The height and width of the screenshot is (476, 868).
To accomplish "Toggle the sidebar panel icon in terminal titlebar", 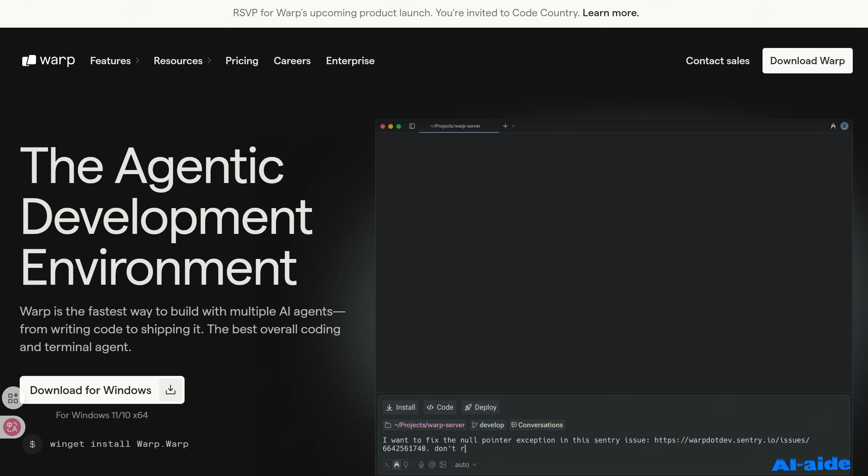I will pos(412,126).
